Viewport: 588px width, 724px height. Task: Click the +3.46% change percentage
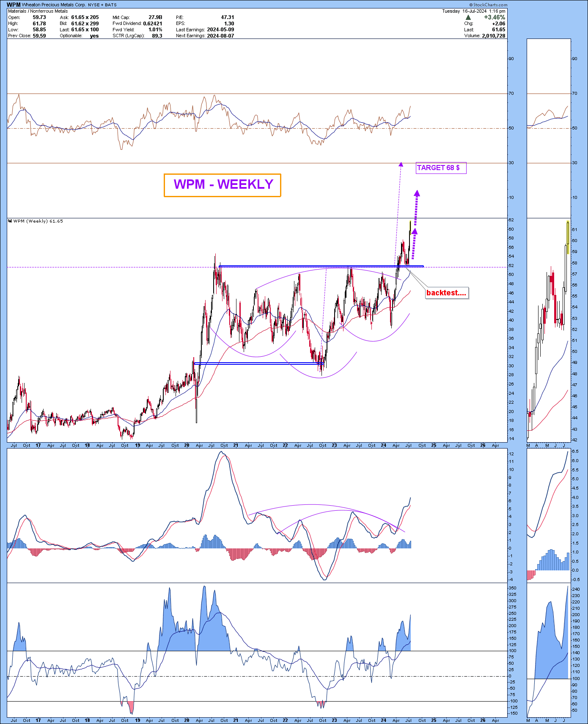494,17
